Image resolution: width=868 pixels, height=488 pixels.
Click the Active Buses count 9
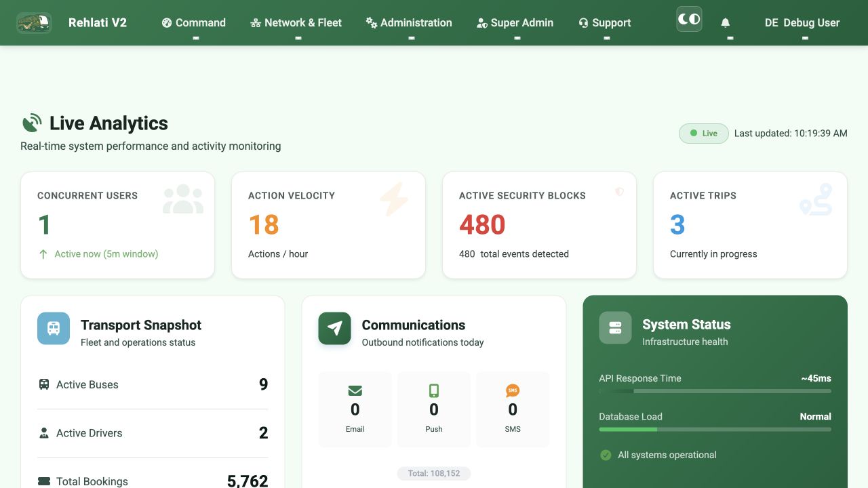point(264,384)
